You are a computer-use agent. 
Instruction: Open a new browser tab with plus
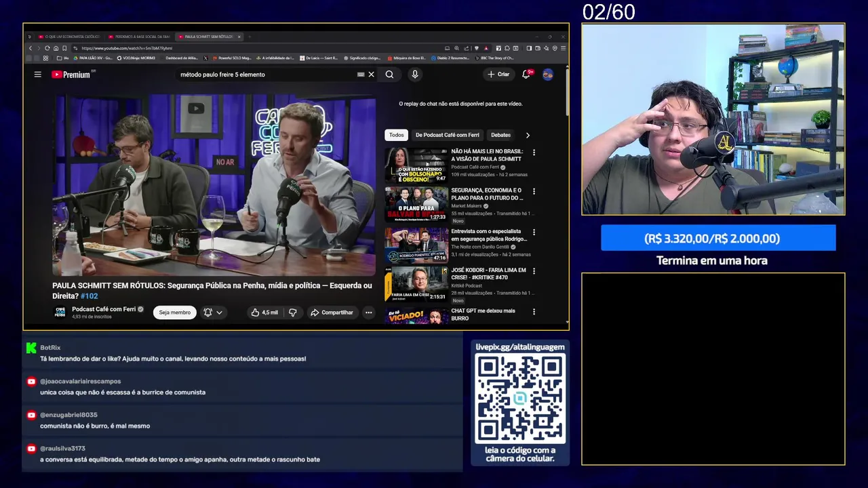click(x=250, y=37)
